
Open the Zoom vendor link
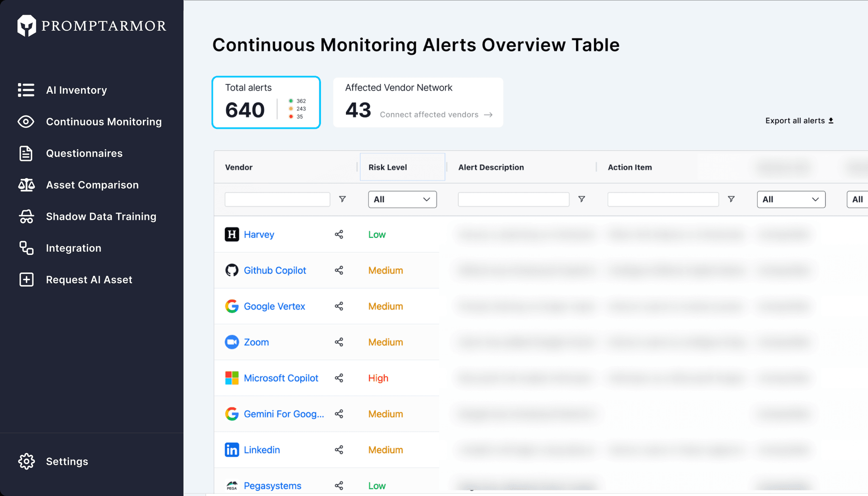coord(256,342)
